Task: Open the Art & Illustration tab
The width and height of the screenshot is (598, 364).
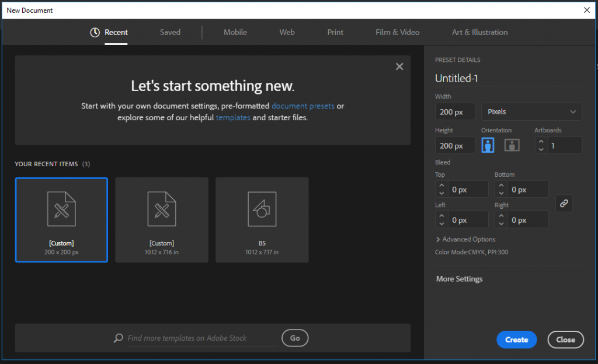Action: [479, 33]
